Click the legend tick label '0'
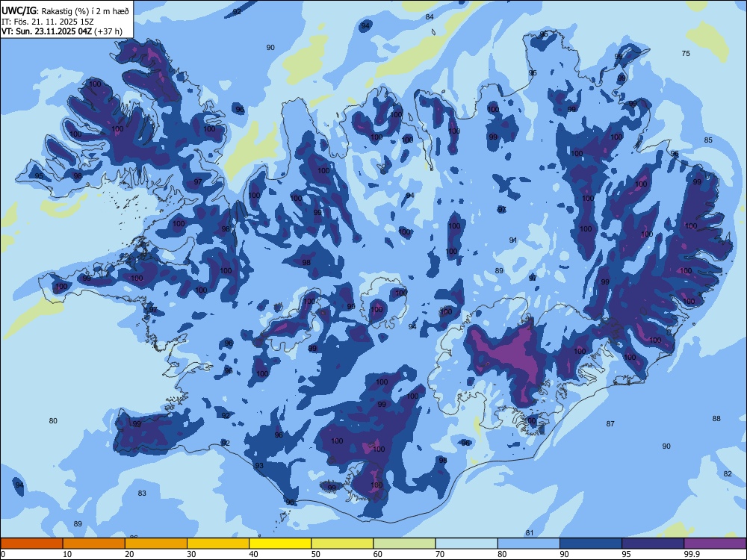 (3, 554)
